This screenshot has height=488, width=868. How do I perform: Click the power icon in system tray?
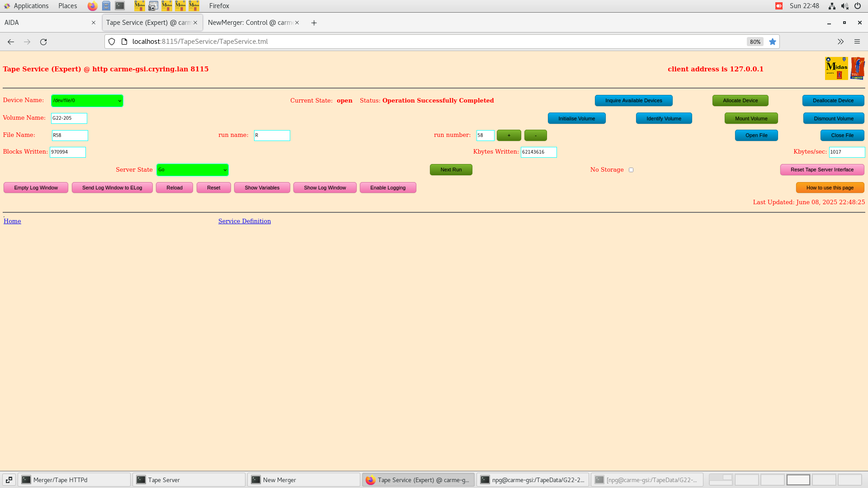tap(857, 6)
